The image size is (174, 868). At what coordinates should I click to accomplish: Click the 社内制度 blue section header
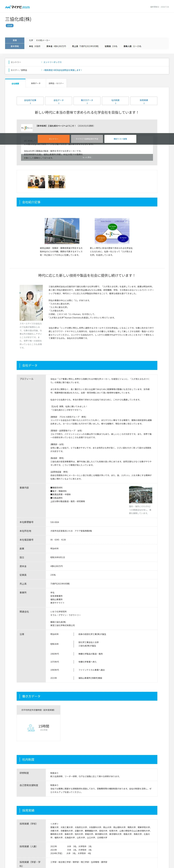[x=87, y=759]
